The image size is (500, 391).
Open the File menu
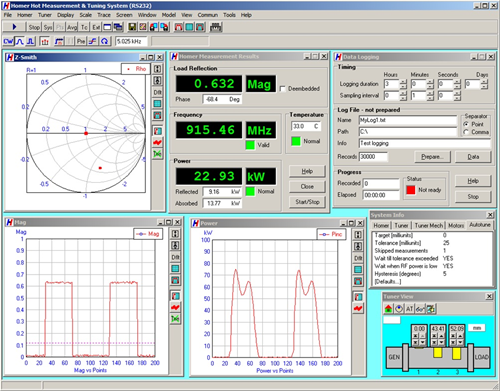[x=8, y=15]
